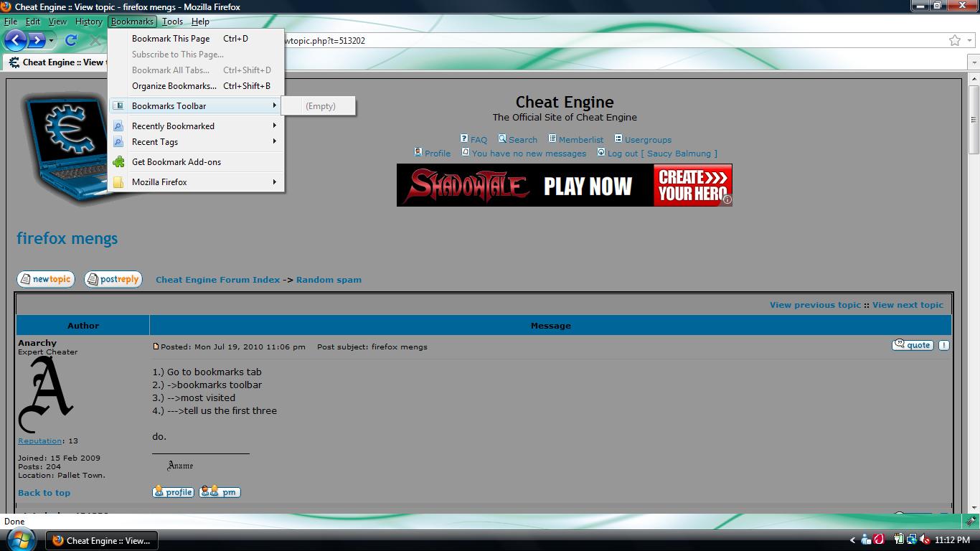Click the Memberlist icon
This screenshot has height=551, width=980.
552,138
